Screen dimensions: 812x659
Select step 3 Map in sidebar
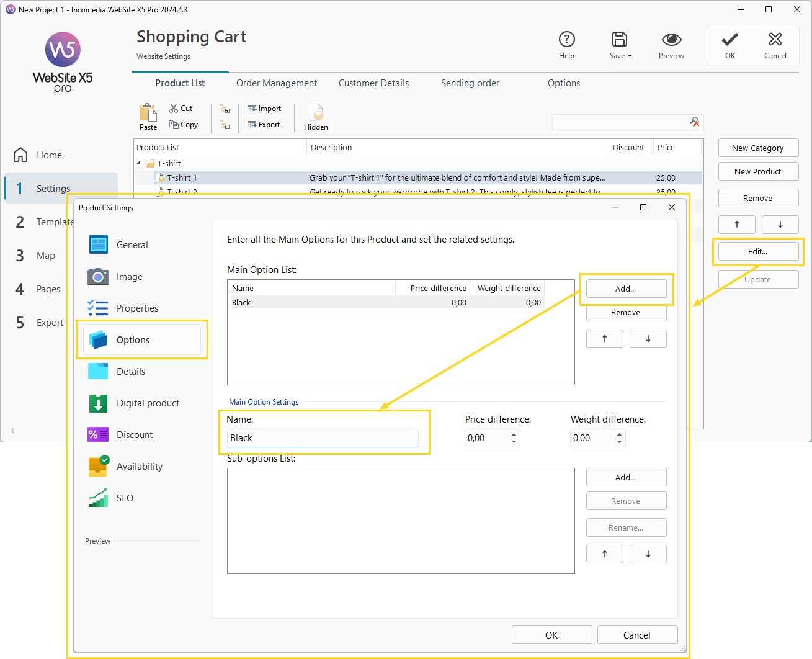[36, 256]
